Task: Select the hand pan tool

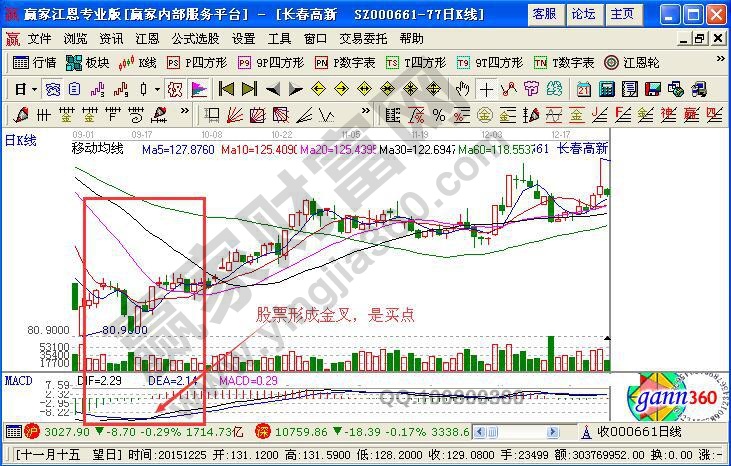Action: pos(463,88)
